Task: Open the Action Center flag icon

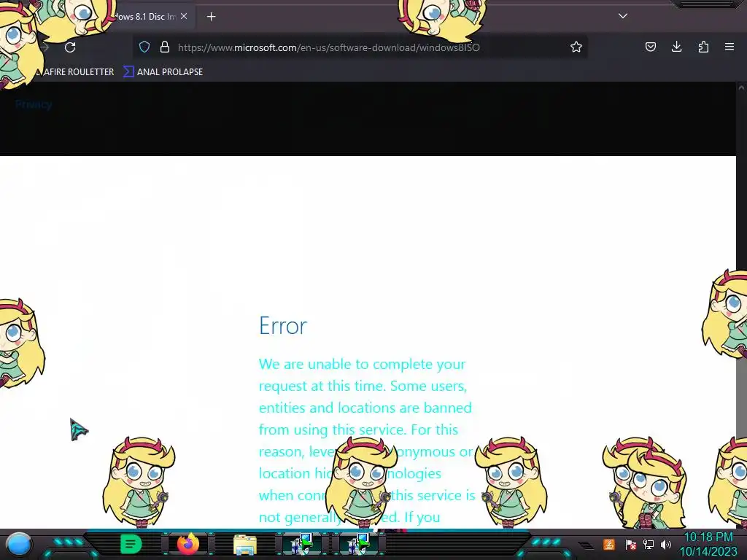Action: [631, 544]
